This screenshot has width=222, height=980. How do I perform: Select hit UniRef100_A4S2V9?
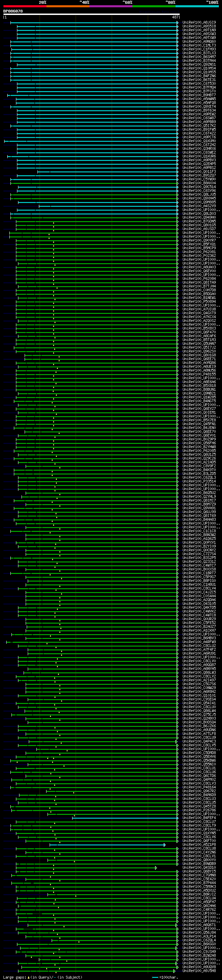coord(199,206)
